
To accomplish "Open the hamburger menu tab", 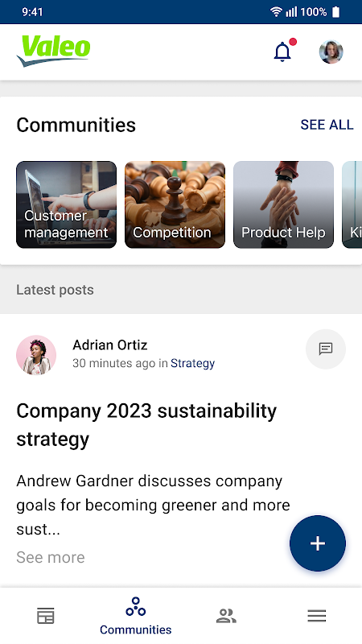I will pyautogui.click(x=317, y=616).
